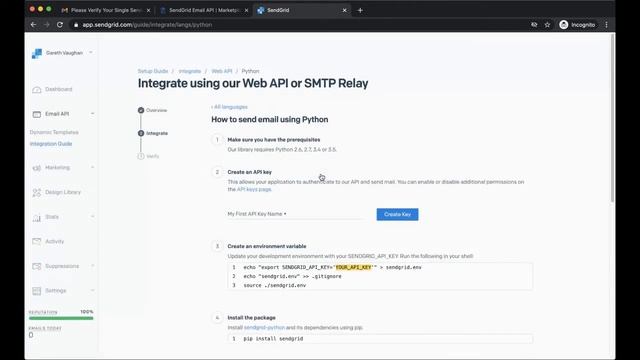Open the Dashboard menu item
Screen dimensions: 640x360
point(59,89)
